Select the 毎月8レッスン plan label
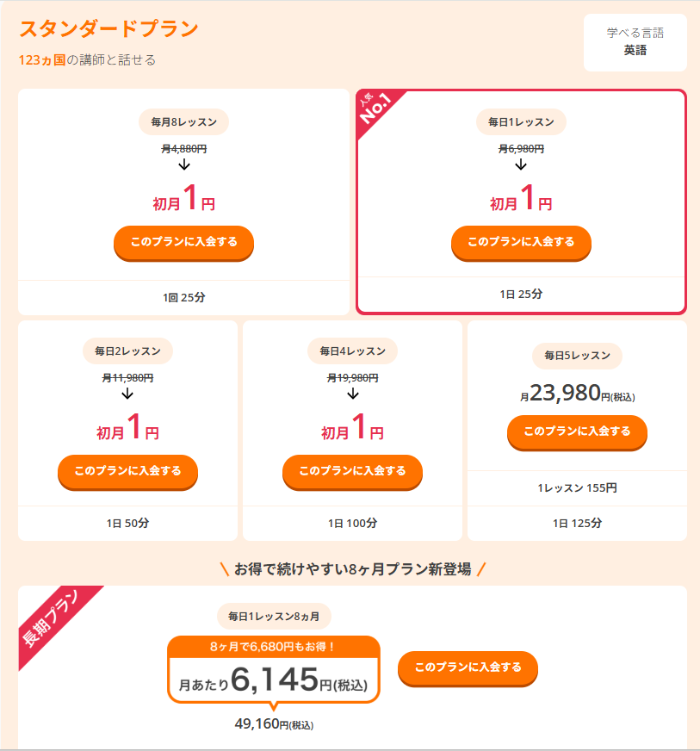 (183, 122)
